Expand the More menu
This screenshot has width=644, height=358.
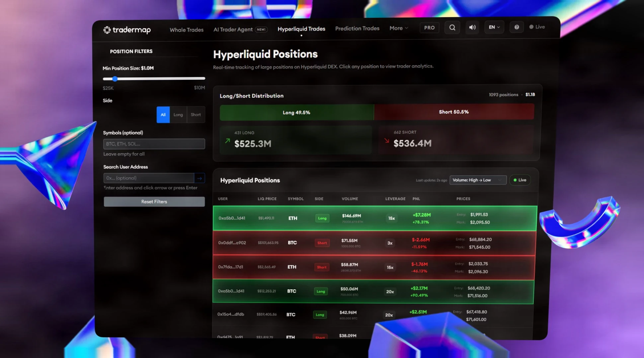point(399,28)
